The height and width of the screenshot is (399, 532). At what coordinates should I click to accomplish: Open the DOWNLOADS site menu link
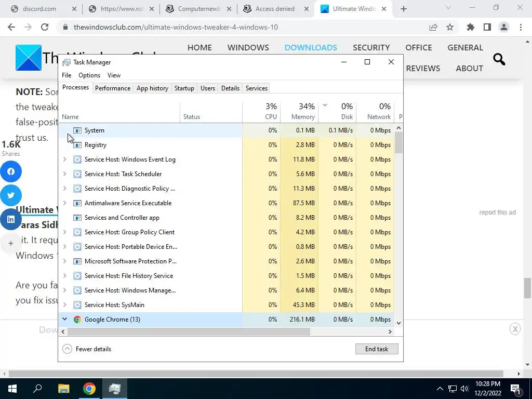click(311, 47)
